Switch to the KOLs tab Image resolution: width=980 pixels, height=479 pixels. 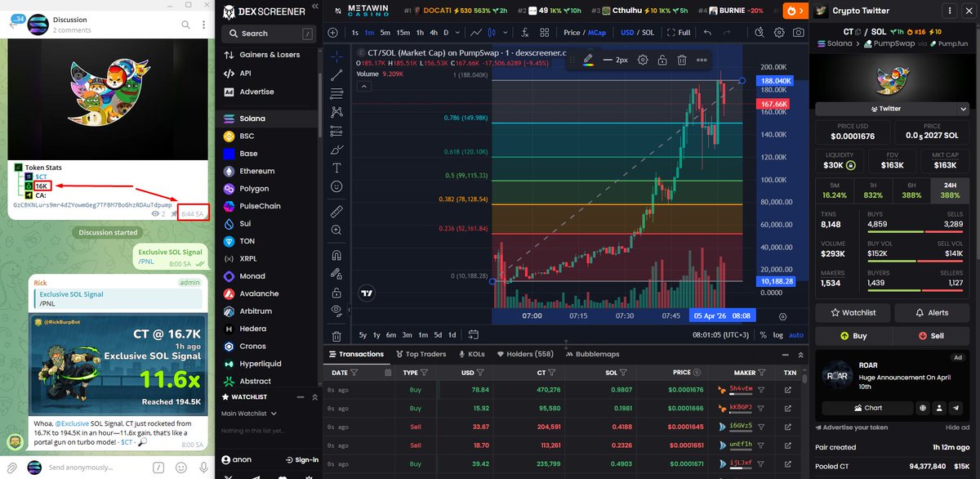coord(471,354)
